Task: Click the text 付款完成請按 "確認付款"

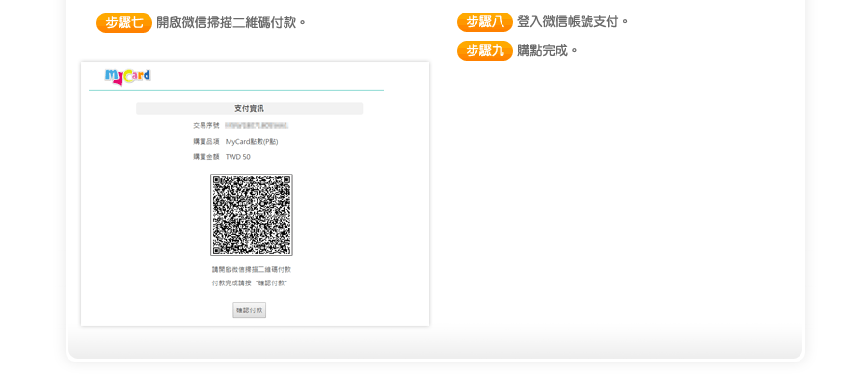Action: click(250, 283)
